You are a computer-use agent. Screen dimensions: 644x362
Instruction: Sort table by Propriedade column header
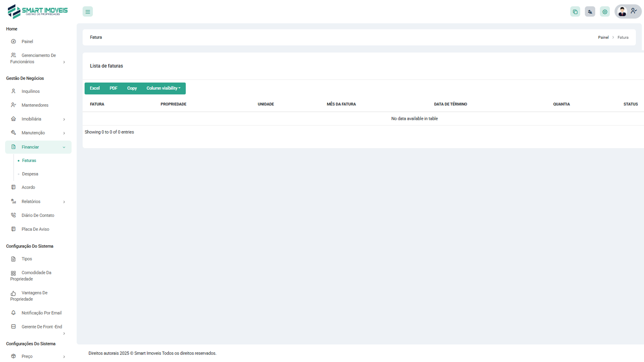(173, 104)
